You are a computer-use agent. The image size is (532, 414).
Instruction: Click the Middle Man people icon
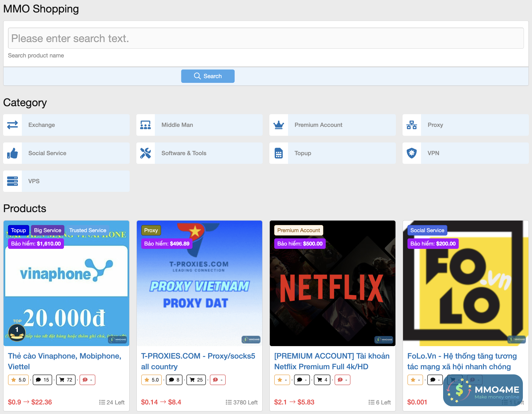tap(145, 125)
